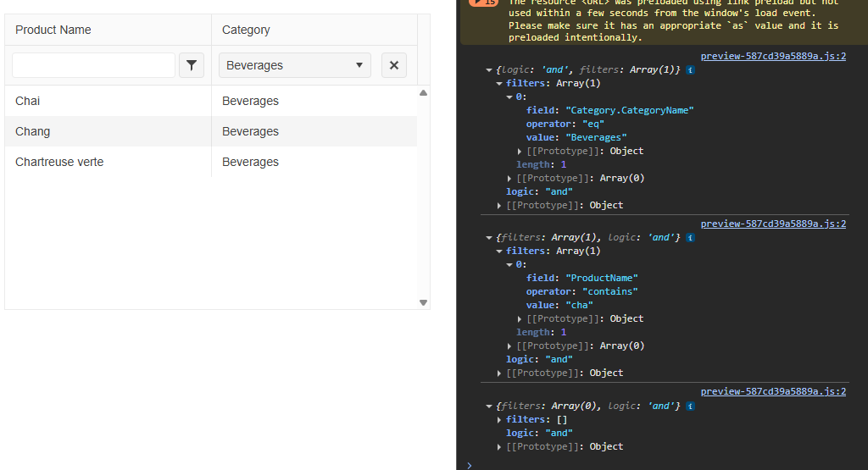This screenshot has width=868, height=470.
Task: Expand [[Prototype]]: Object under value "Beverages"
Action: (520, 152)
